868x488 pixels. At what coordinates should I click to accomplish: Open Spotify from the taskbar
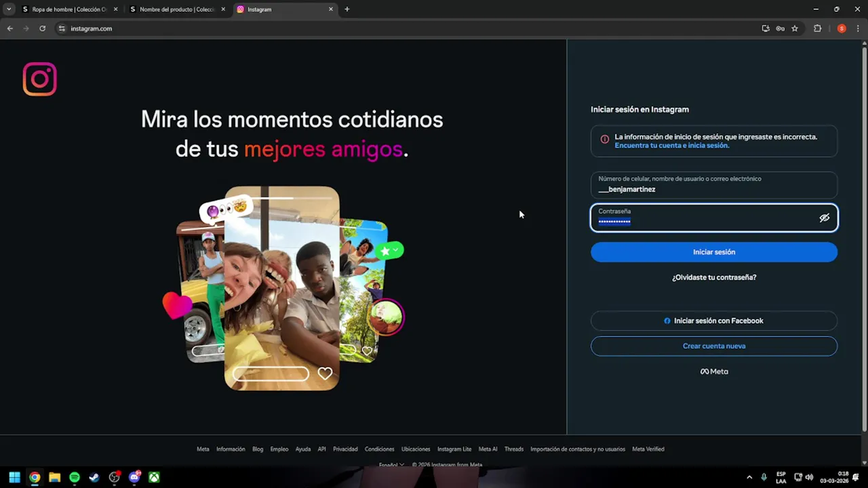[75, 477]
